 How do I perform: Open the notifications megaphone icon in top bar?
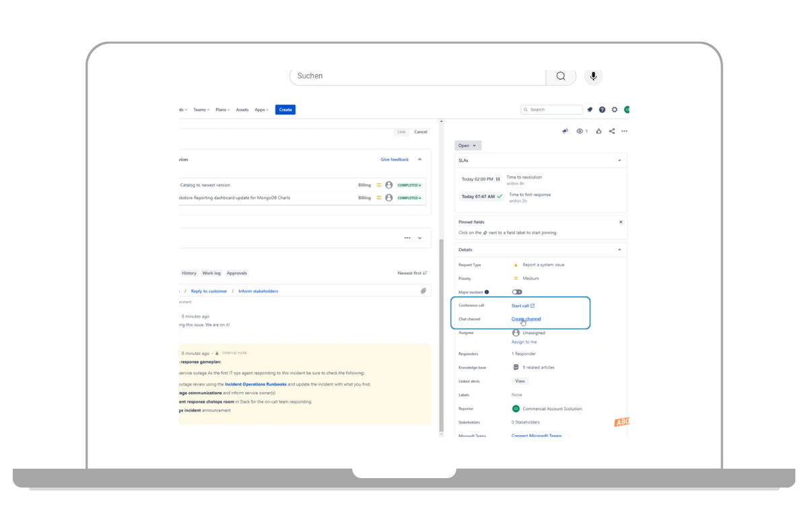pyautogui.click(x=590, y=110)
